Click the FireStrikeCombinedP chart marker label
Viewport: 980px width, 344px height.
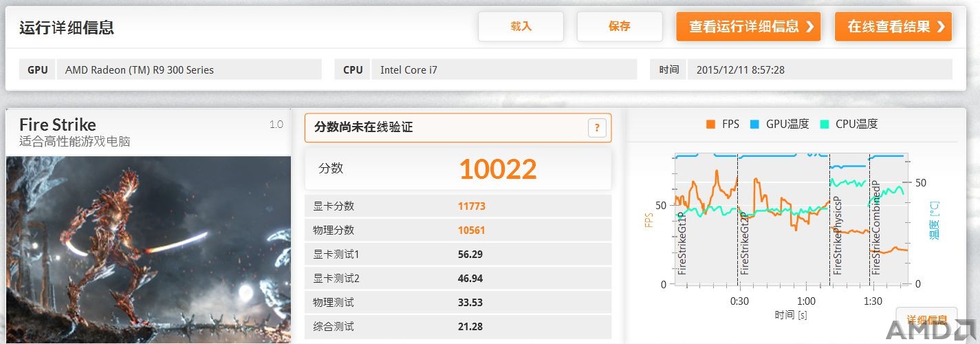(876, 228)
